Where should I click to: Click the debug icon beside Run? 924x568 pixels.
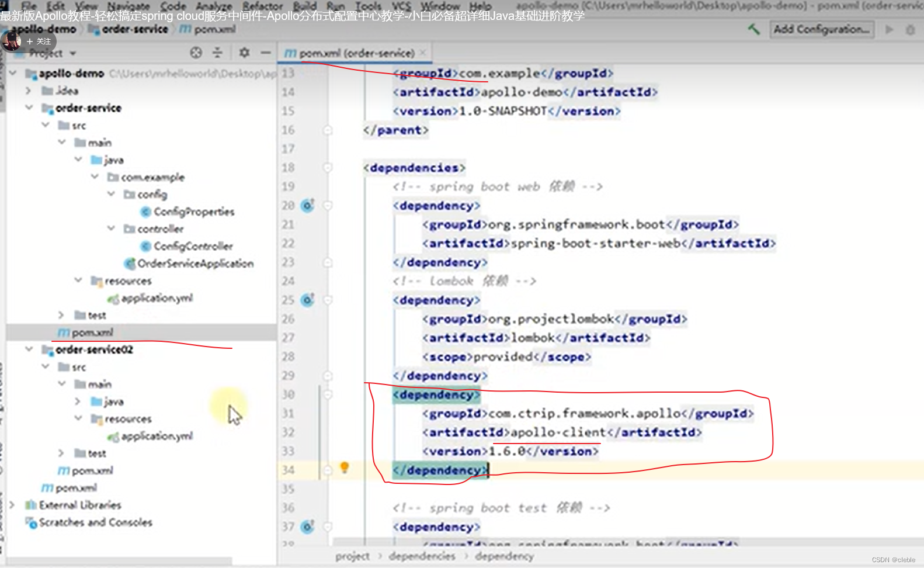pyautogui.click(x=910, y=29)
